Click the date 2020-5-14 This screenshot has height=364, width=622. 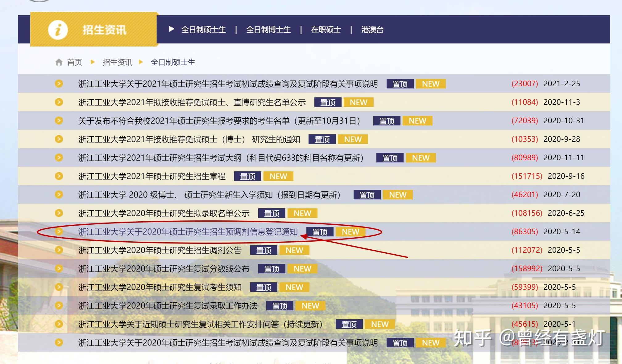tap(562, 231)
